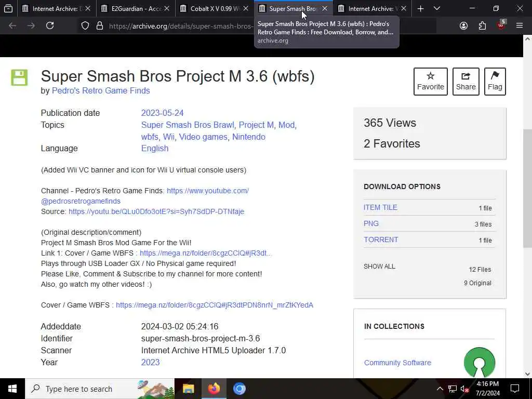Open the Mod topic link
This screenshot has height=399, width=532.
pos(286,125)
